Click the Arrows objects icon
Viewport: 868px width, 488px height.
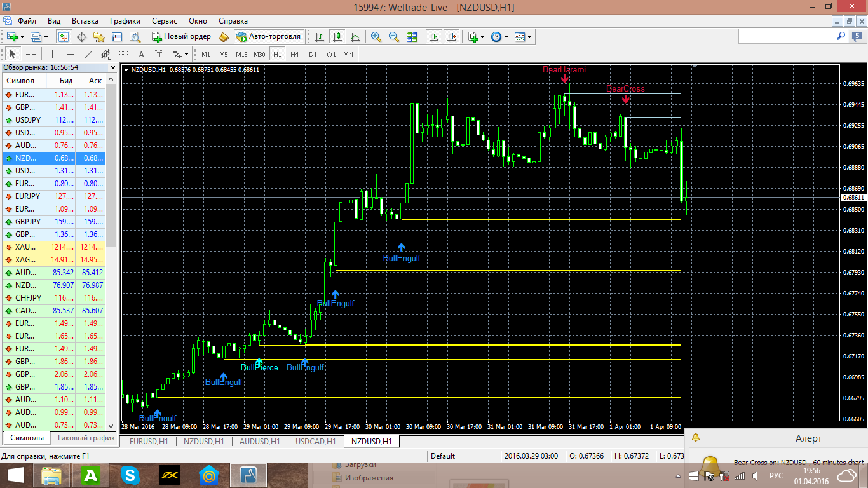click(x=177, y=54)
